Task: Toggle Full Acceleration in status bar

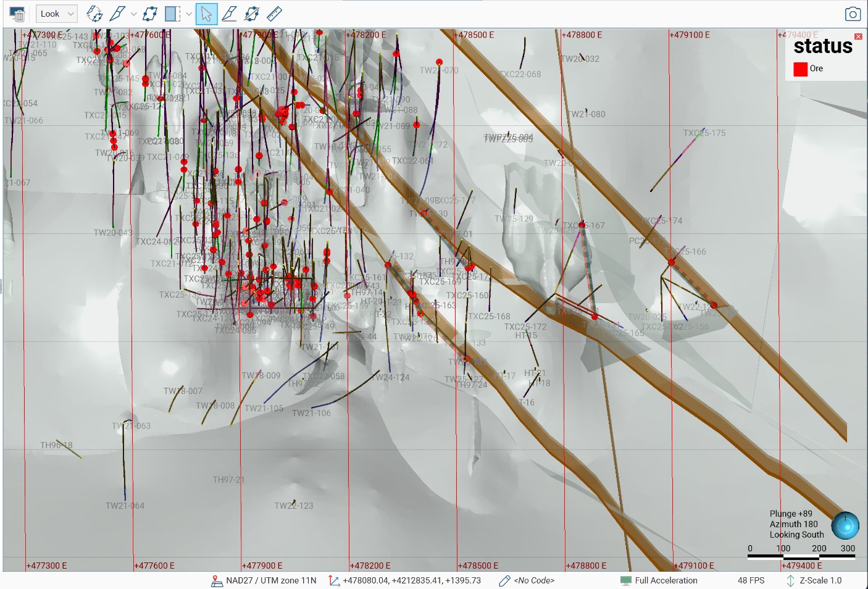Action: (666, 580)
